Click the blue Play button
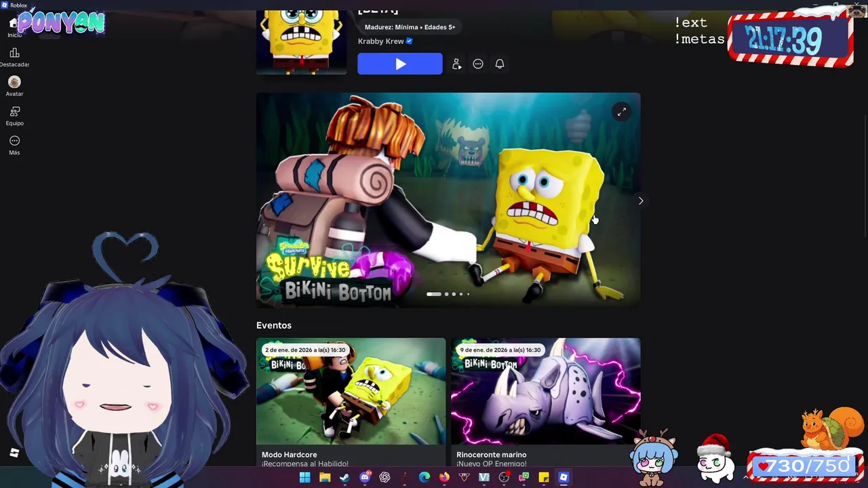 tap(400, 64)
